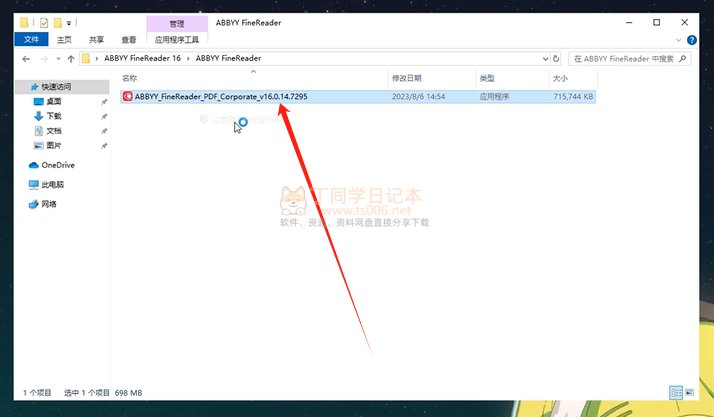Click the folder icon in address bar
The height and width of the screenshot is (417, 714).
pos(86,59)
